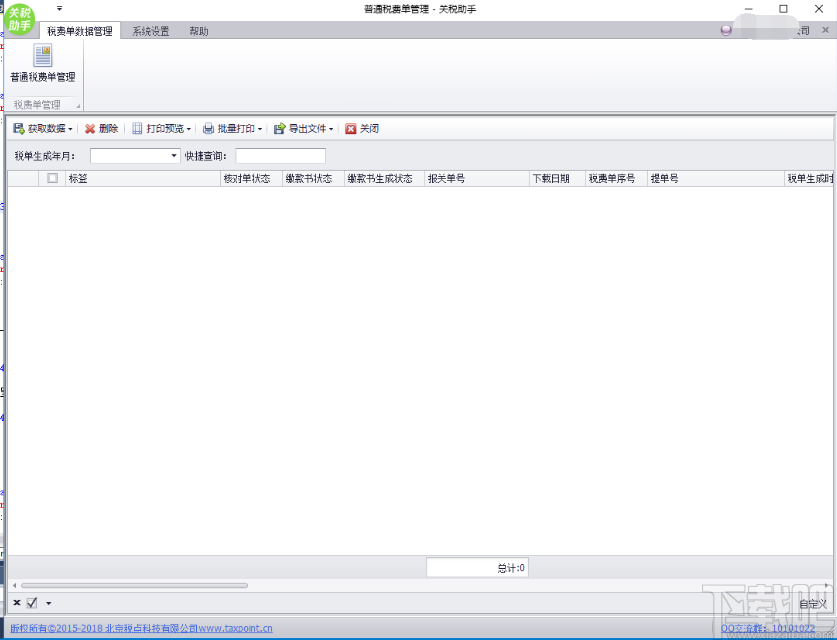Click the green 关税助手 logo icon

[18, 20]
